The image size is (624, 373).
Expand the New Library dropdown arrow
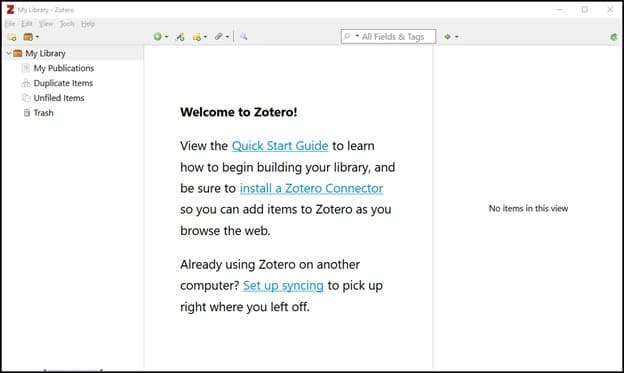37,37
